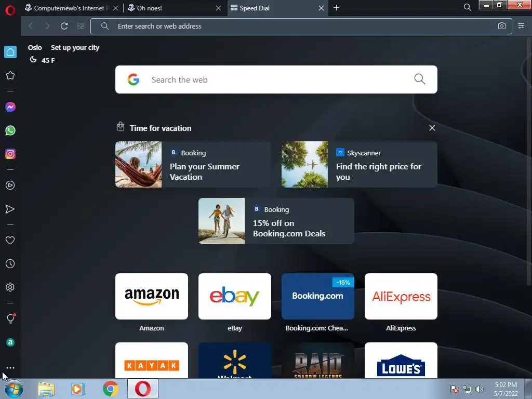Open the Booking.com speed dial tile
This screenshot has height=399, width=532.
(318, 296)
